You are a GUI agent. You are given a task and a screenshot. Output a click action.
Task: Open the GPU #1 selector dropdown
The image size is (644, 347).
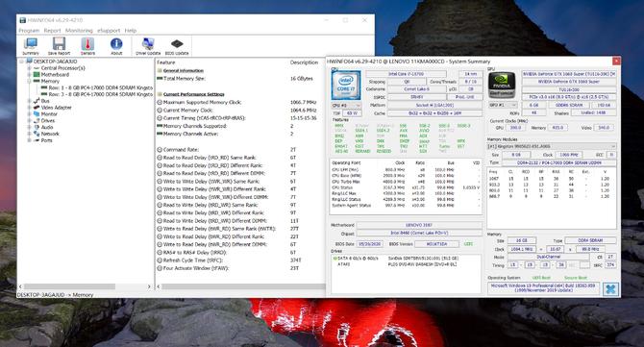coord(503,105)
